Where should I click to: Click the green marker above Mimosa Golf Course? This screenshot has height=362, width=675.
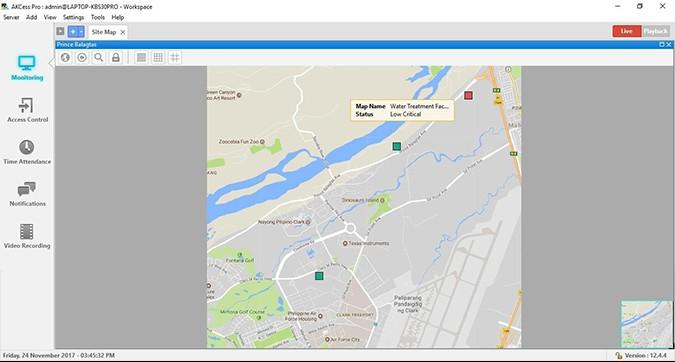[319, 276]
